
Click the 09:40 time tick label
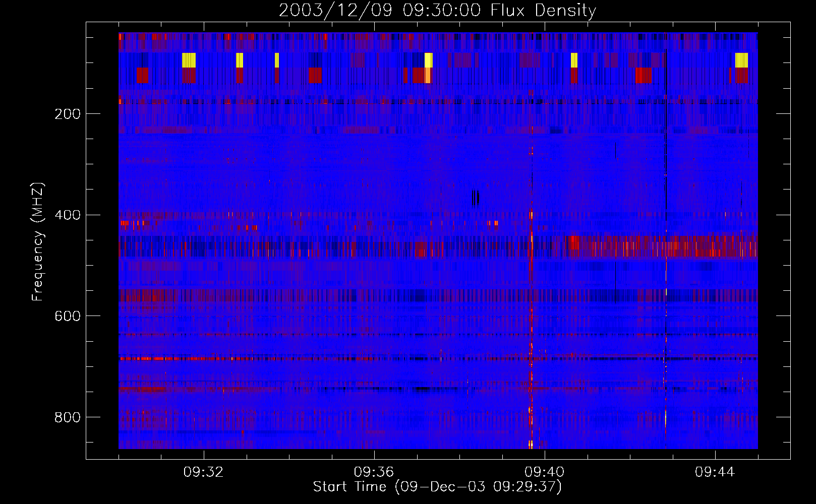(545, 472)
